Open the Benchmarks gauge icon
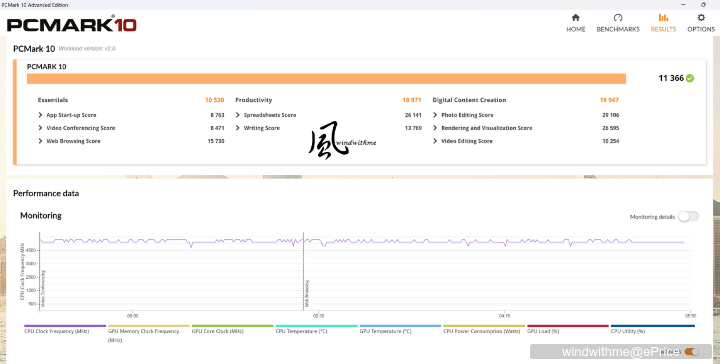Viewport: 720px width, 364px height. pyautogui.click(x=618, y=18)
